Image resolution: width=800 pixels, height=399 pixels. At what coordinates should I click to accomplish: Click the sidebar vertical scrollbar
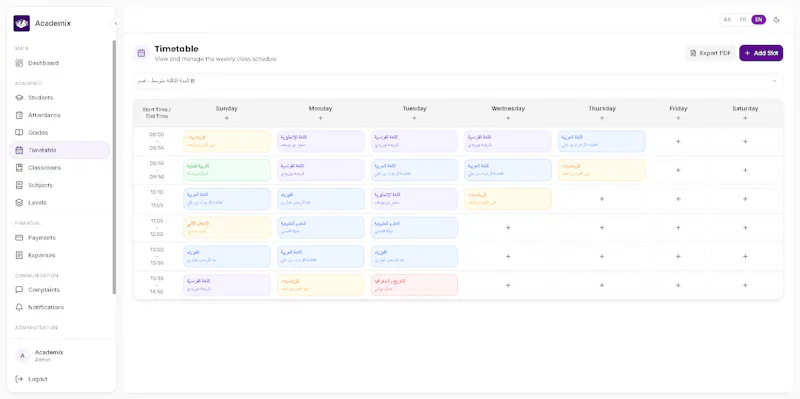click(114, 167)
